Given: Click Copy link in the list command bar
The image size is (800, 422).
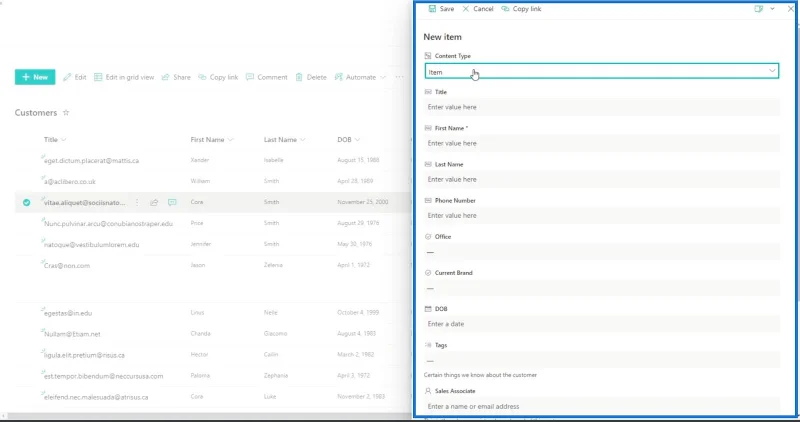Looking at the screenshot, I should [x=218, y=77].
